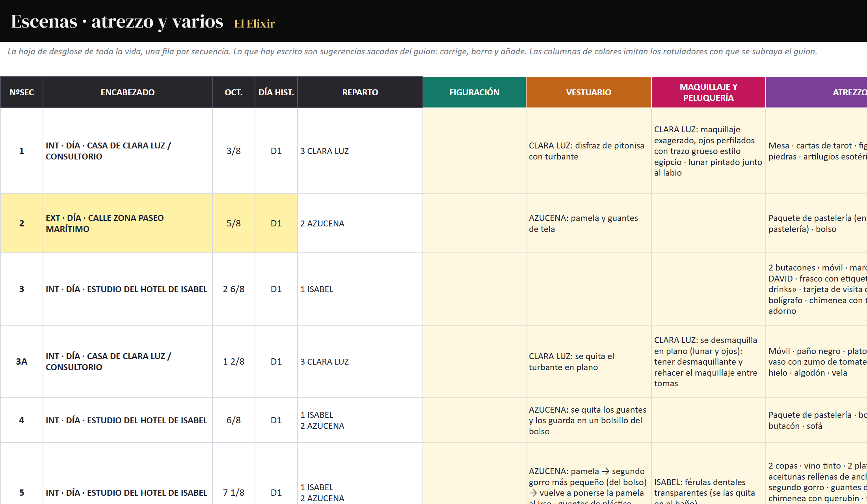Edit empty makeup cell for scene 3
This screenshot has width=867, height=504.
pos(708,289)
